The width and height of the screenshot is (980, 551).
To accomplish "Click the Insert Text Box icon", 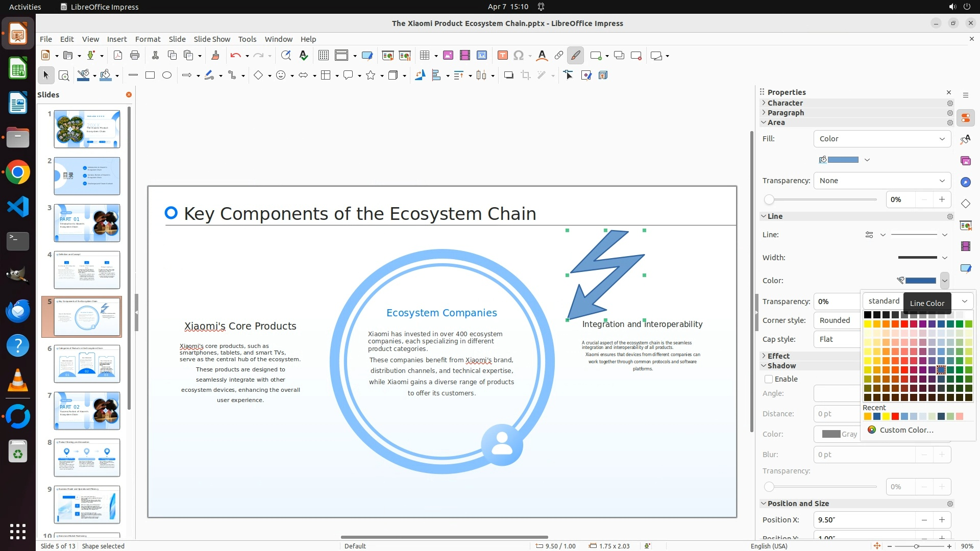I will pos(502,56).
